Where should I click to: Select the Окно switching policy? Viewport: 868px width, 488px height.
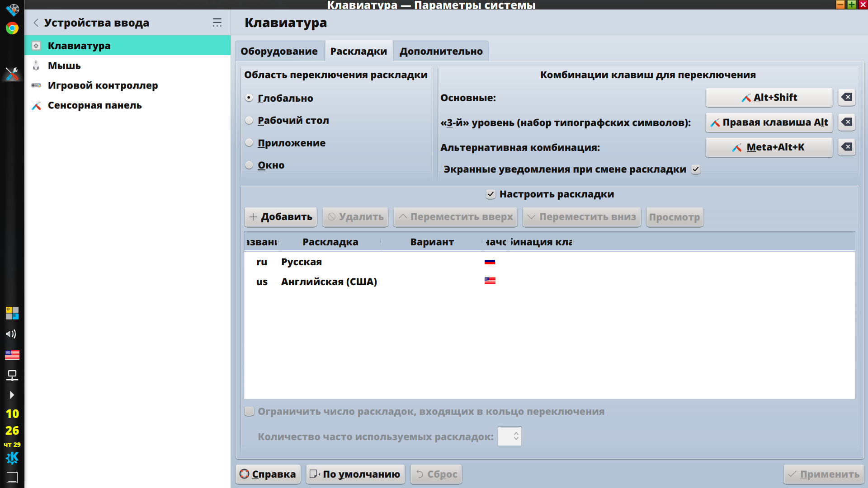pyautogui.click(x=249, y=165)
